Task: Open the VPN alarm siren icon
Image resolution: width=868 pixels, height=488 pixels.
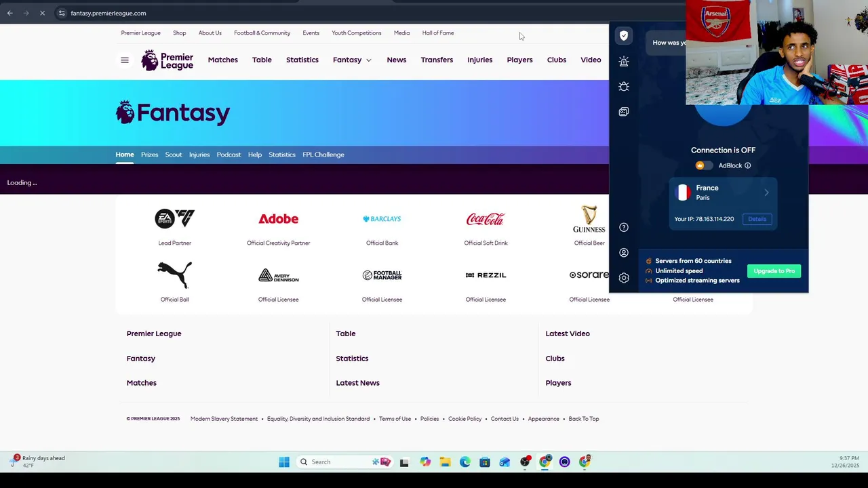Action: pos(624,61)
